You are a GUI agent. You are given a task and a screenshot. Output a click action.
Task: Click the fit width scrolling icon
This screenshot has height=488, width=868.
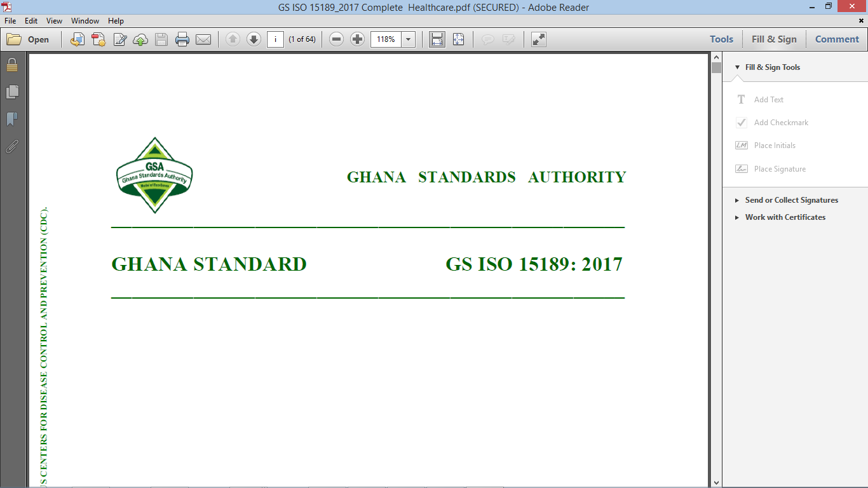(437, 39)
